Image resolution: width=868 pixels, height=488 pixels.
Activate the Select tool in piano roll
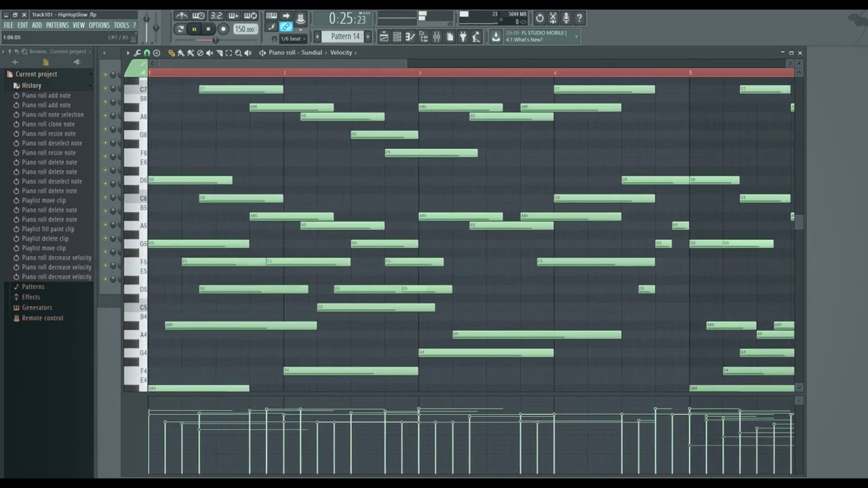click(229, 53)
